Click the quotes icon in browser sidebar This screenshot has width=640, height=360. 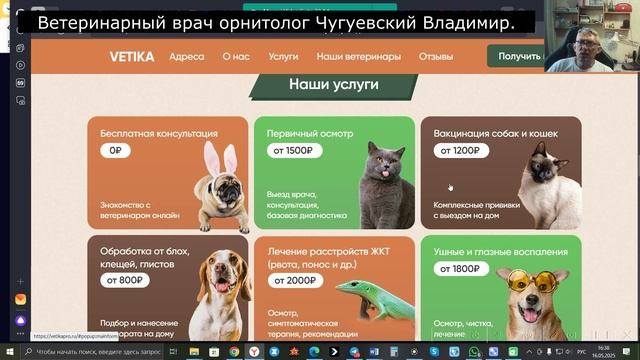[x=20, y=83]
